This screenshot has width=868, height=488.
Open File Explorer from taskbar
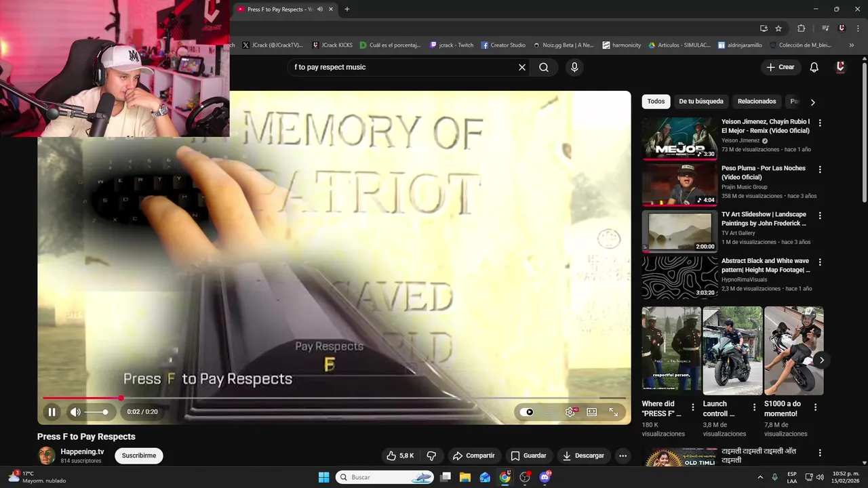pos(465,477)
